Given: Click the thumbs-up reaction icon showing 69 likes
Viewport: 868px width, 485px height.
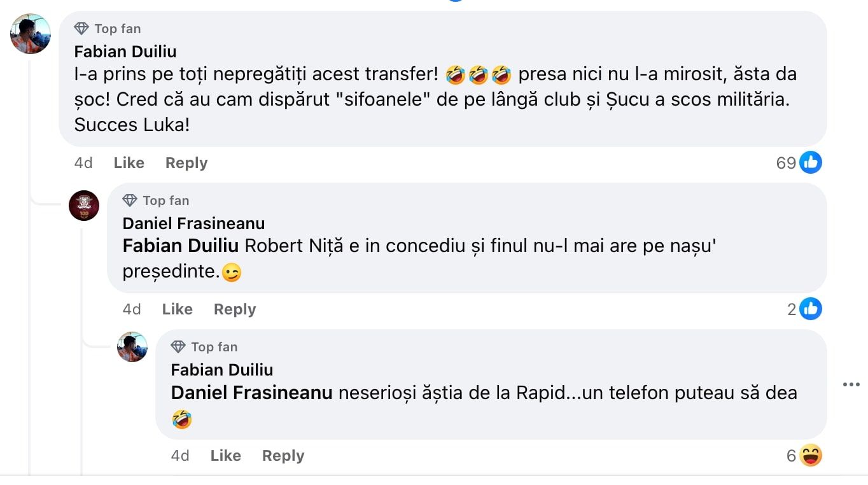Looking at the screenshot, I should 811,162.
